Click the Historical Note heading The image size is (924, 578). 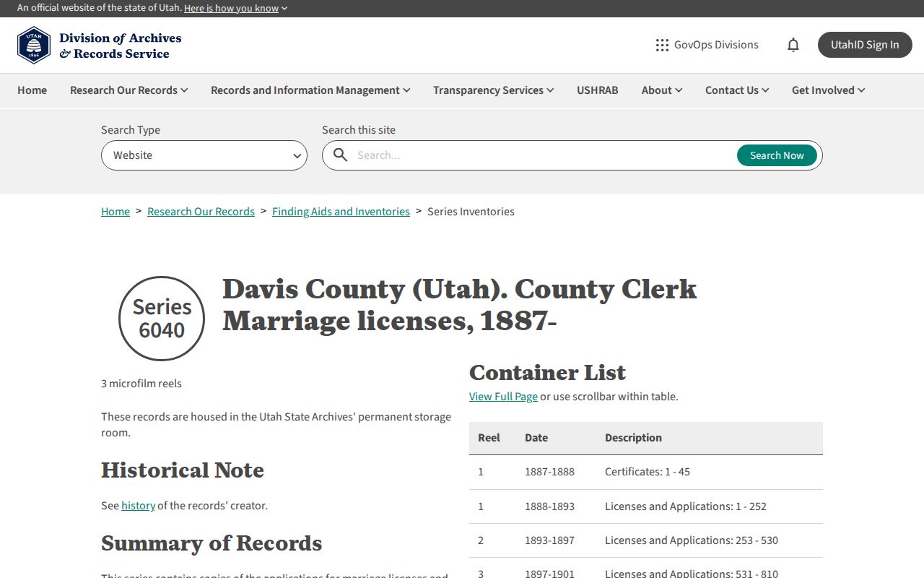coord(183,470)
